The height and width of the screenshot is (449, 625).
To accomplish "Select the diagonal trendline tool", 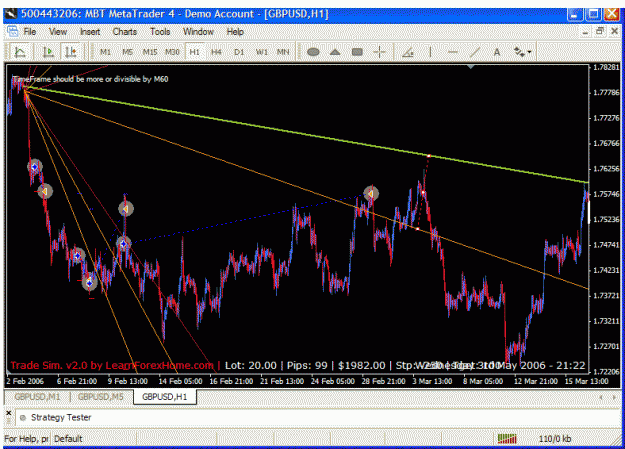I will click(475, 52).
